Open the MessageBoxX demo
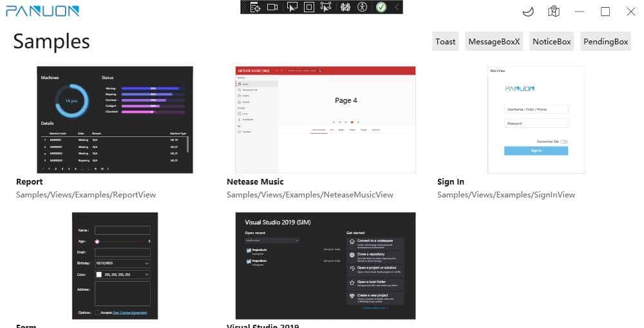The width and height of the screenshot is (644, 328). (x=494, y=41)
